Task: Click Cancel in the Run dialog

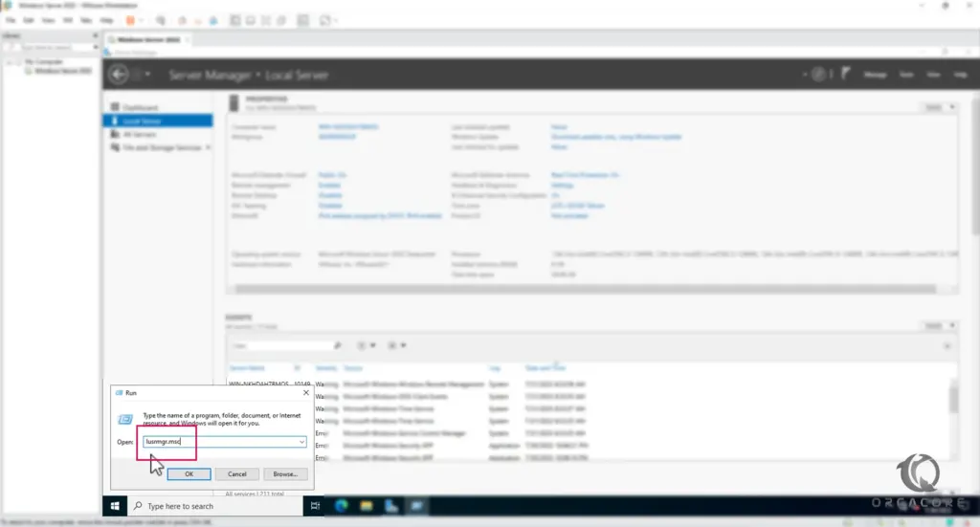Action: 237,474
